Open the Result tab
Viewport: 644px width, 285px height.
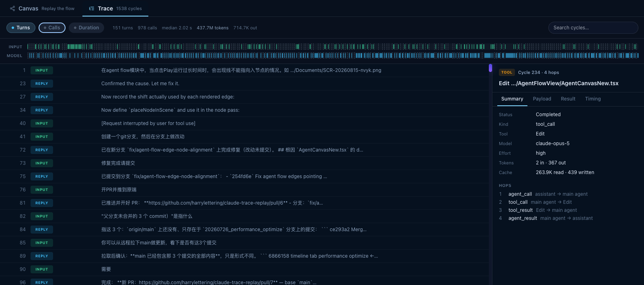point(568,99)
